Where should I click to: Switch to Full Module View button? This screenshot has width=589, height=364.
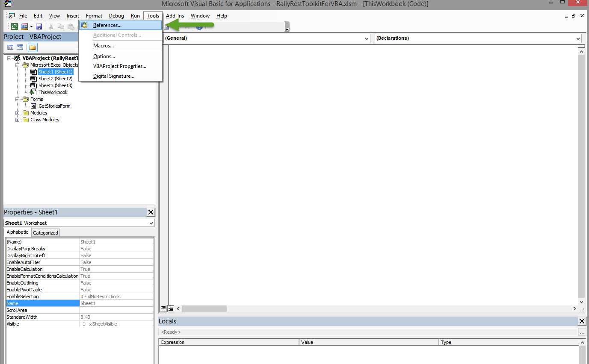170,308
